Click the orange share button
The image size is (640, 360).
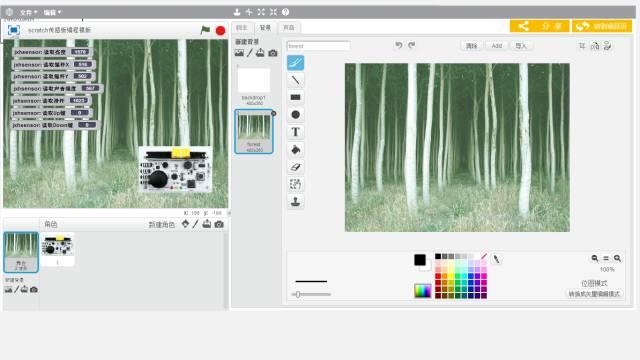[x=540, y=26]
